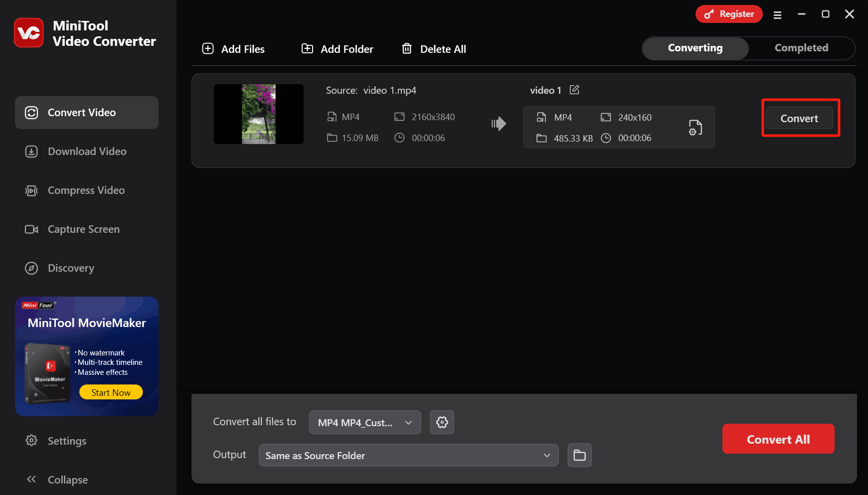Go to Compress Video
The image size is (868, 495).
click(87, 190)
